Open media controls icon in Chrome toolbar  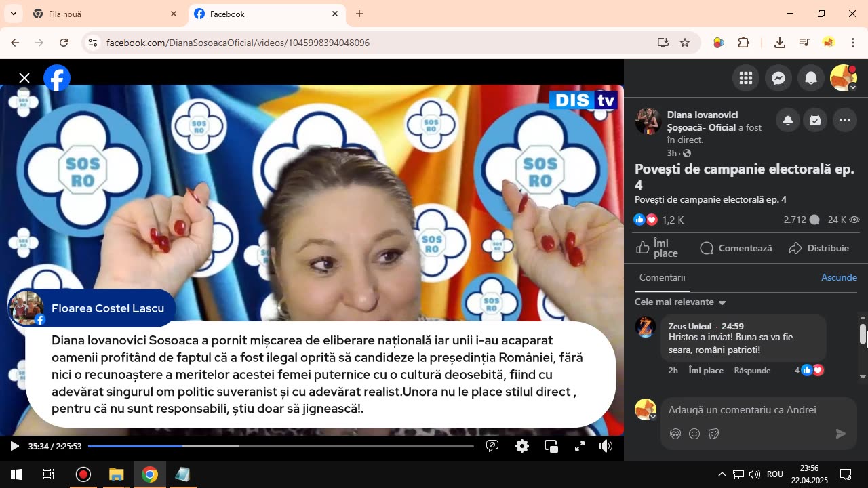coord(804,43)
